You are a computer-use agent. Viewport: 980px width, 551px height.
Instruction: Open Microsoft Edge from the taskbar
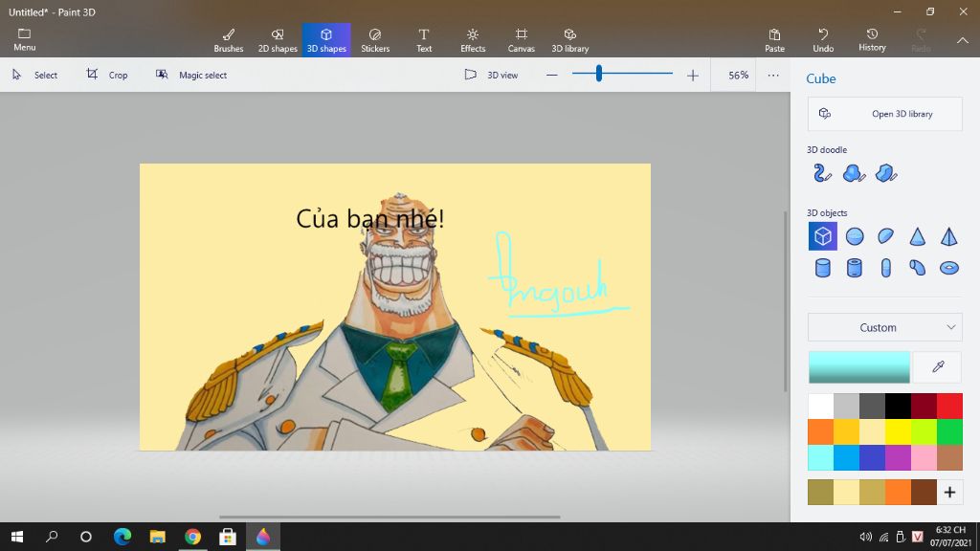click(122, 537)
